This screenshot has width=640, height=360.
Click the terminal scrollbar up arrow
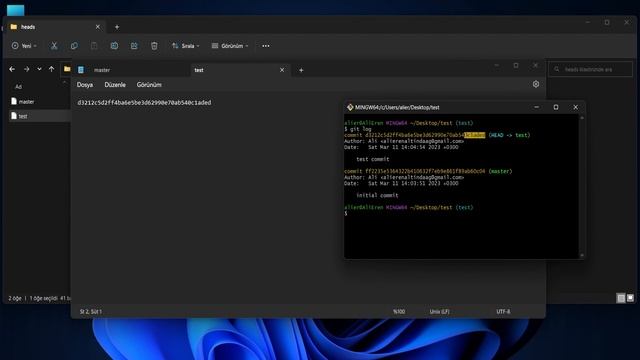click(582, 118)
